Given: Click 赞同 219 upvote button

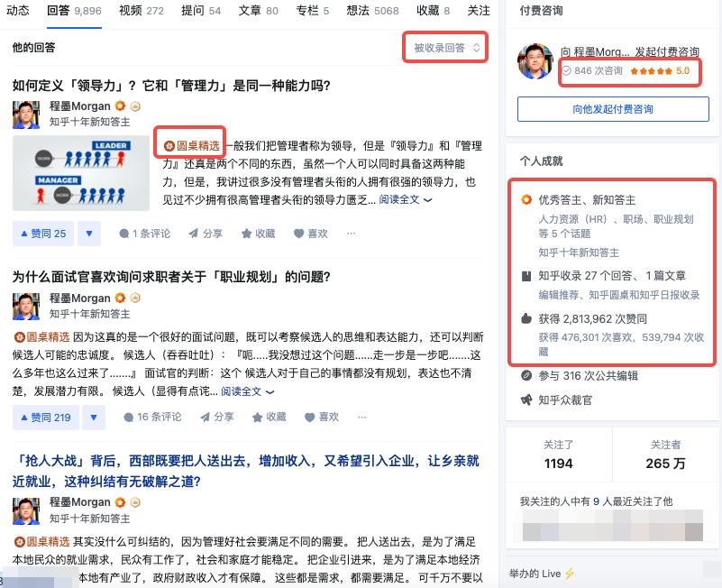Looking at the screenshot, I should coord(46,418).
